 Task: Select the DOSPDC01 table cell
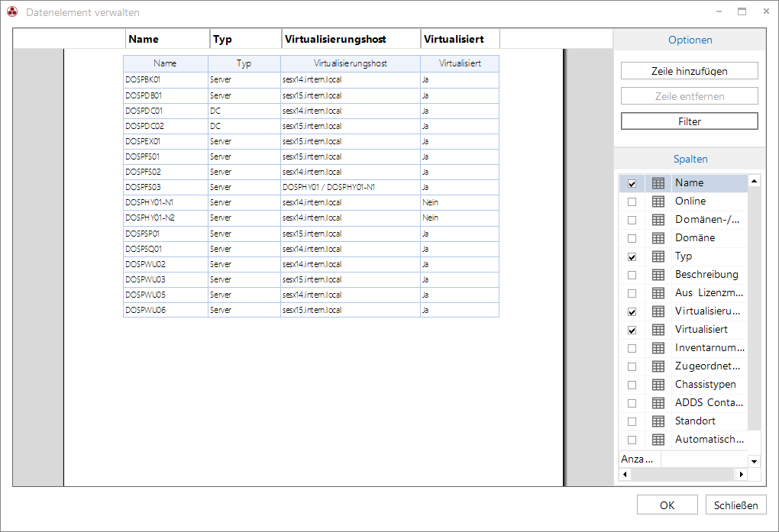point(166,111)
